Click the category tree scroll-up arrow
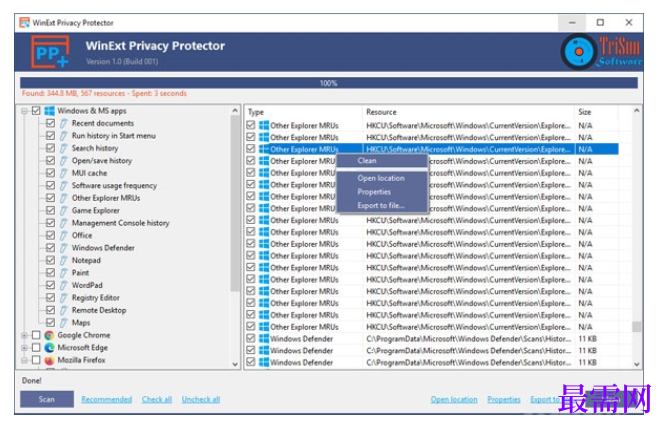Image resolution: width=670 pixels, height=430 pixels. pos(235,111)
